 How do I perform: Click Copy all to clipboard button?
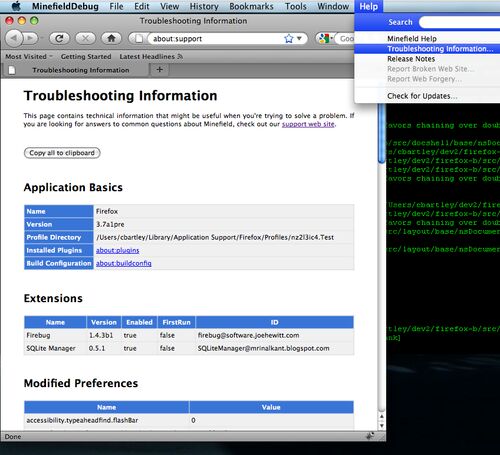[x=62, y=153]
